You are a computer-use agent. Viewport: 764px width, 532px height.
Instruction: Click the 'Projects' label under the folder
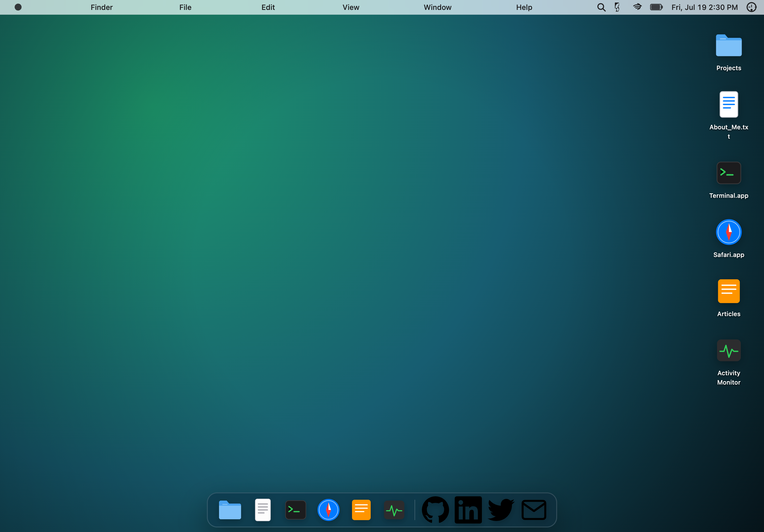pyautogui.click(x=728, y=68)
